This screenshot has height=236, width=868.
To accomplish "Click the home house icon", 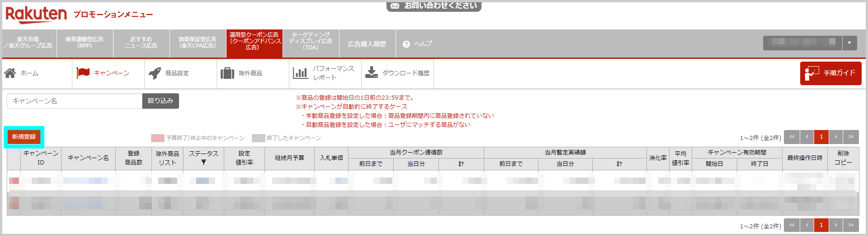I will pyautogui.click(x=10, y=73).
